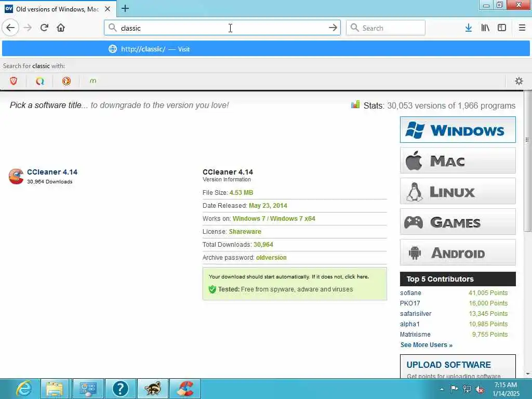This screenshot has height=399, width=532.
Task: Open the Firefox hamburger menu
Action: click(x=522, y=28)
